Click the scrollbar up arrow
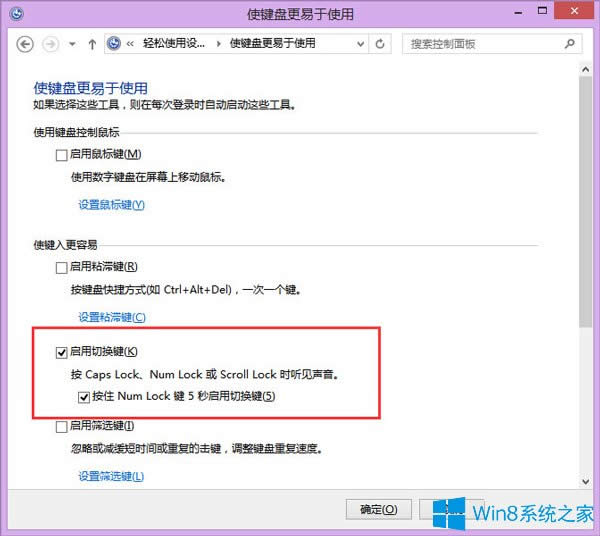 (x=585, y=70)
